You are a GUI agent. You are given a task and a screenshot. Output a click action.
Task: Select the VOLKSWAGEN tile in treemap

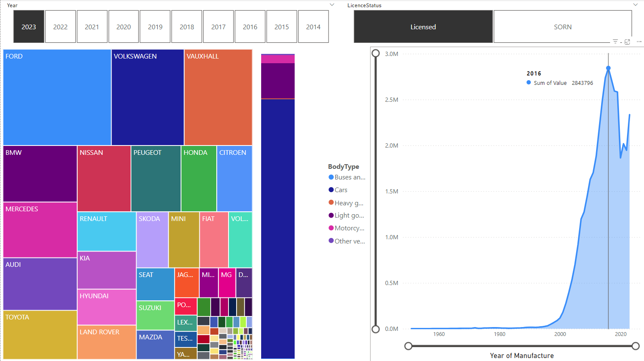coord(148,98)
